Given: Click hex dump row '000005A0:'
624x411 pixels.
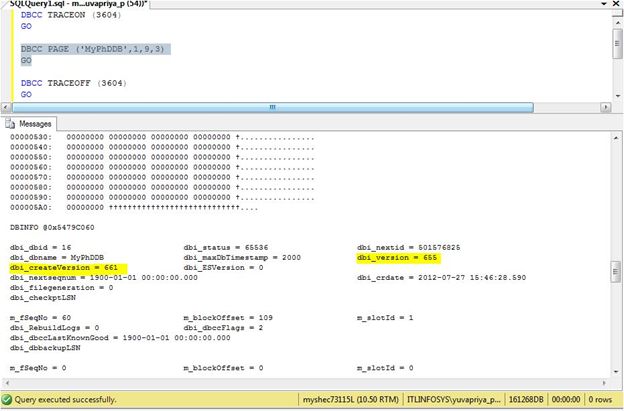Looking at the screenshot, I should point(134,208).
